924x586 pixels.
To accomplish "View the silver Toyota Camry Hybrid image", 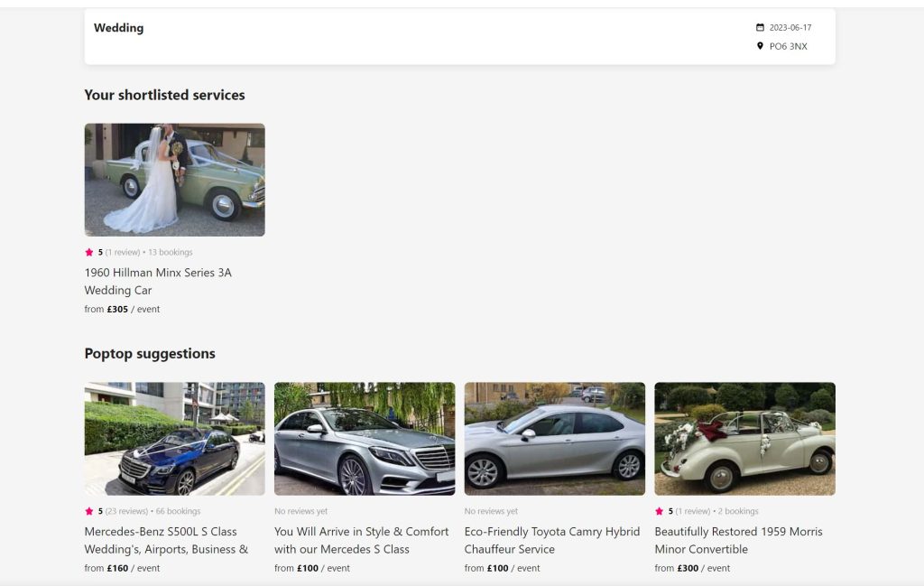I will 554,439.
